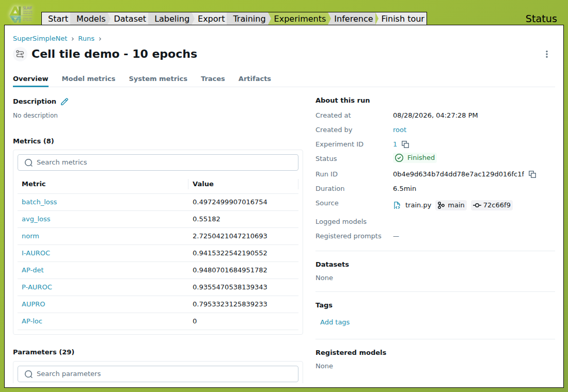Click the Metrics (8) heading
The image size is (568, 392).
point(34,141)
